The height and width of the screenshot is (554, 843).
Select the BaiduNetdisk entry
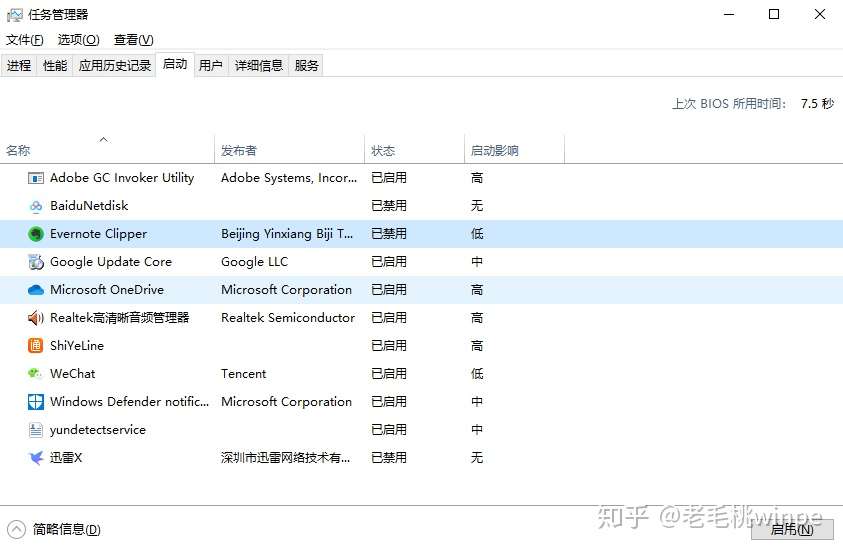pos(422,206)
